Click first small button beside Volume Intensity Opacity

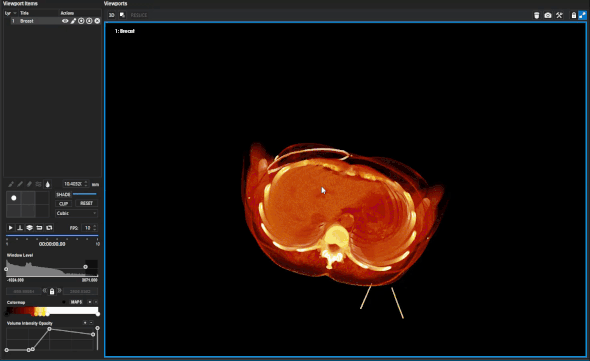point(85,323)
